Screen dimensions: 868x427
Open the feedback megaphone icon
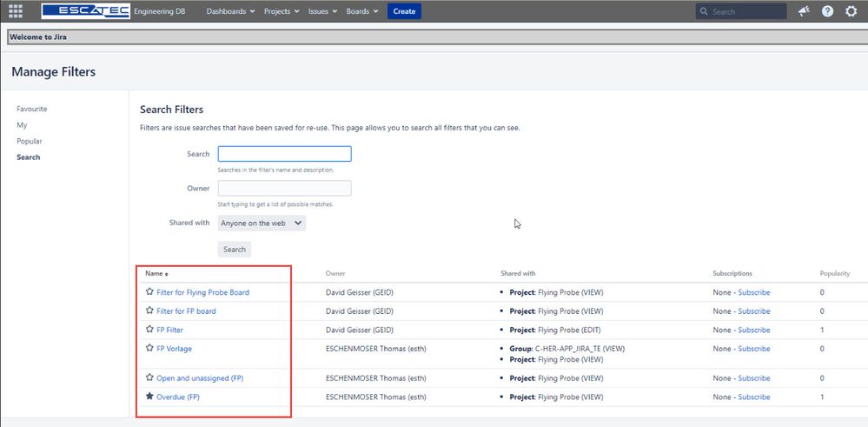tap(804, 11)
